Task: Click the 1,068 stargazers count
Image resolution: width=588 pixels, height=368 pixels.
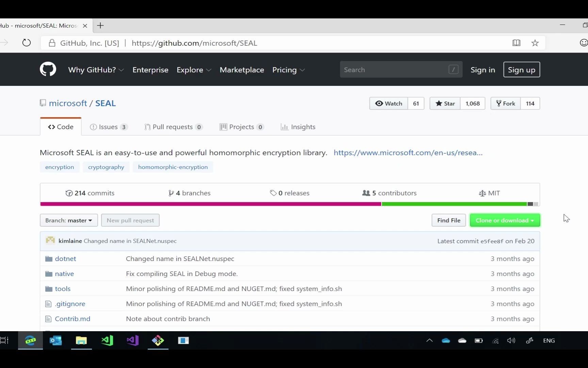Action: click(x=473, y=103)
